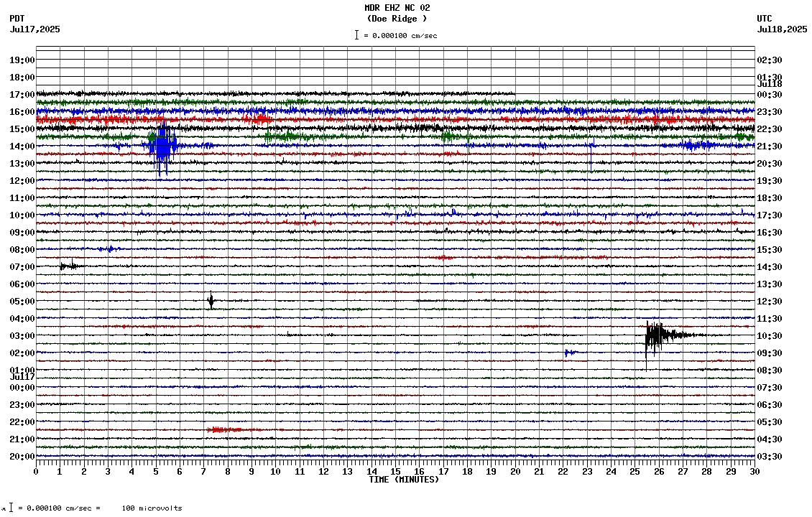812x517 pixels.
Task: Click the '08:30' UTC row label
Action: (770, 371)
